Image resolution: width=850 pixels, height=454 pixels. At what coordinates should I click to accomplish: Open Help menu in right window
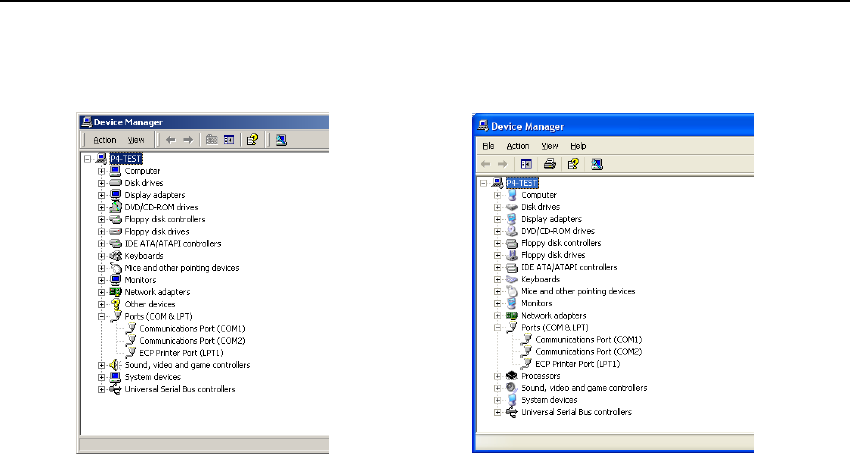click(578, 146)
